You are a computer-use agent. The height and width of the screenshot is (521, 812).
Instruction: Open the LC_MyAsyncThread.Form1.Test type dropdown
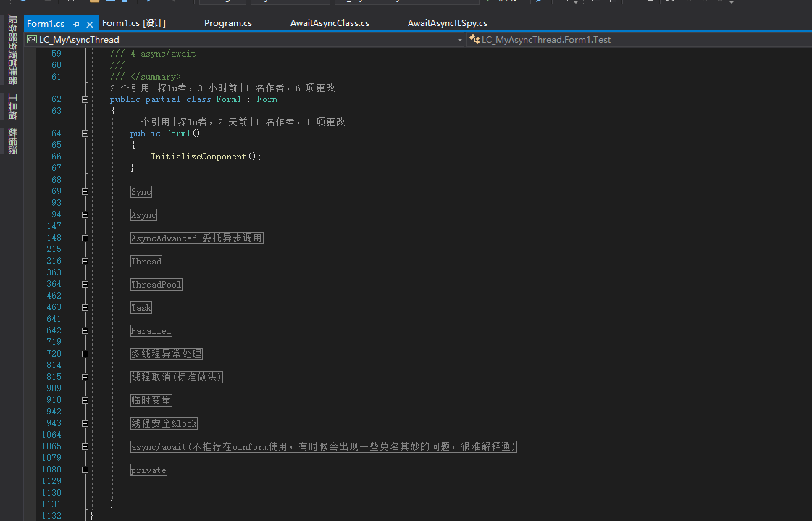(639, 39)
